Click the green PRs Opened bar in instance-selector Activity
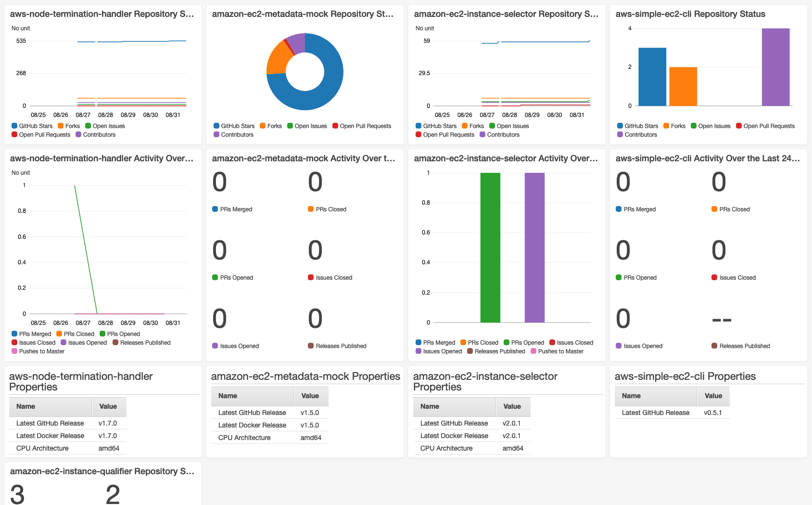The image size is (812, 505). 490,247
